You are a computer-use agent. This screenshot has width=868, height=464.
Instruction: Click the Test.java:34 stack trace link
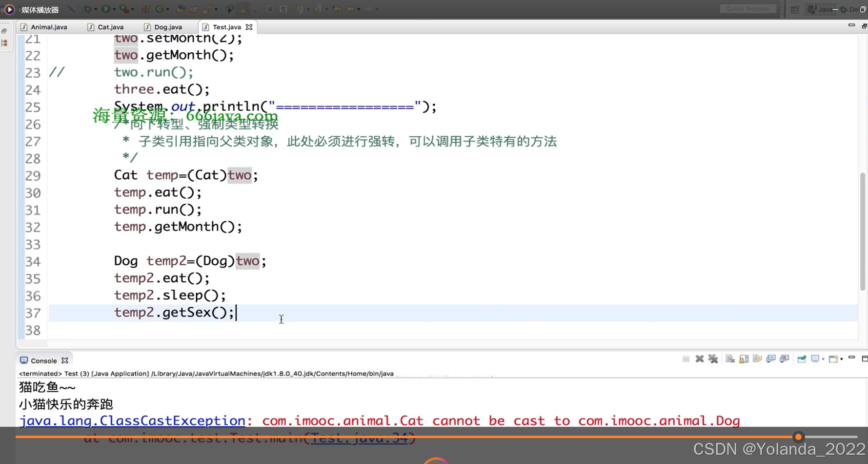(359, 438)
